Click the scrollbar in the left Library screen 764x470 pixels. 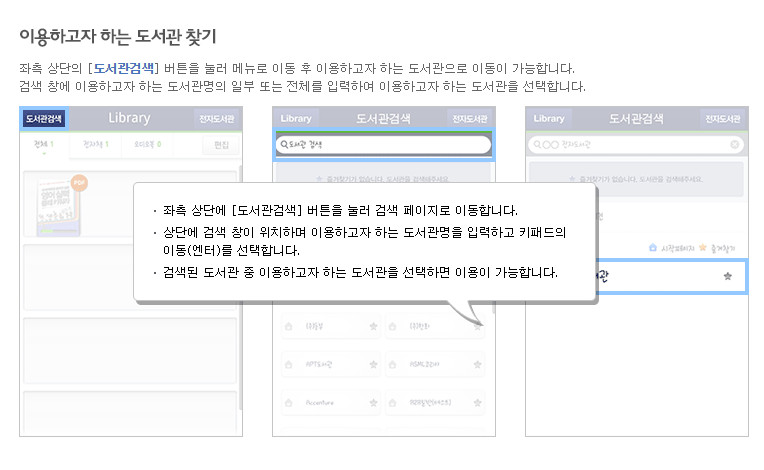point(240,287)
